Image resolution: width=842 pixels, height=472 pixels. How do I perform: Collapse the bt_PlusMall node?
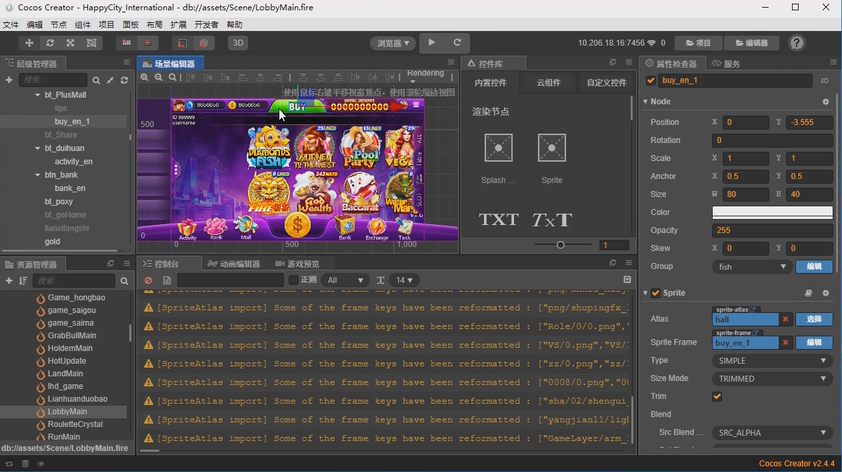(x=38, y=95)
